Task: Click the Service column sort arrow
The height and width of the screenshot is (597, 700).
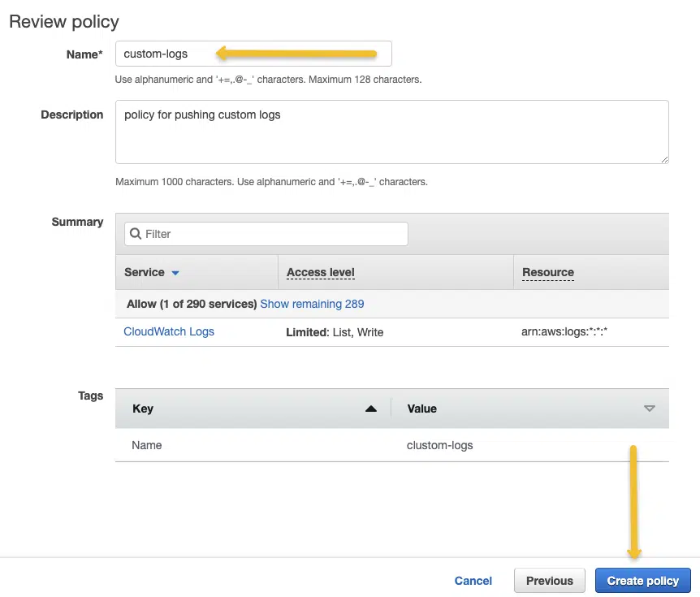Action: tap(175, 273)
